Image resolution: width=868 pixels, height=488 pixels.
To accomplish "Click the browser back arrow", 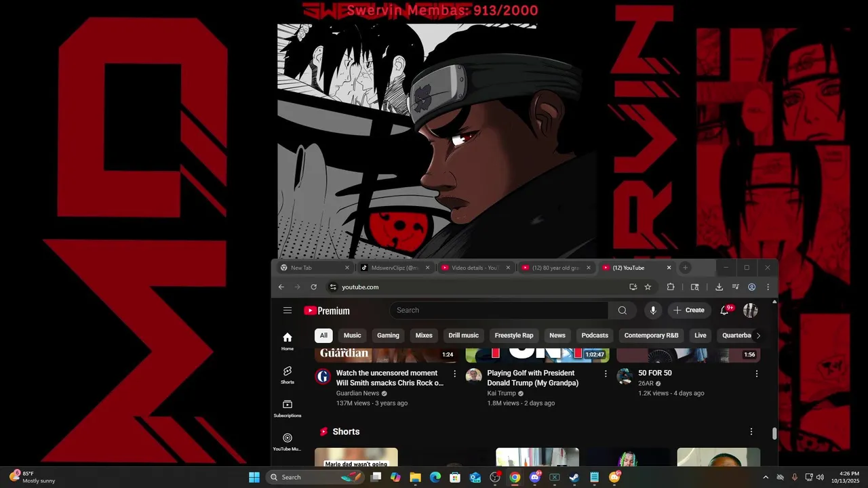I will tap(281, 287).
